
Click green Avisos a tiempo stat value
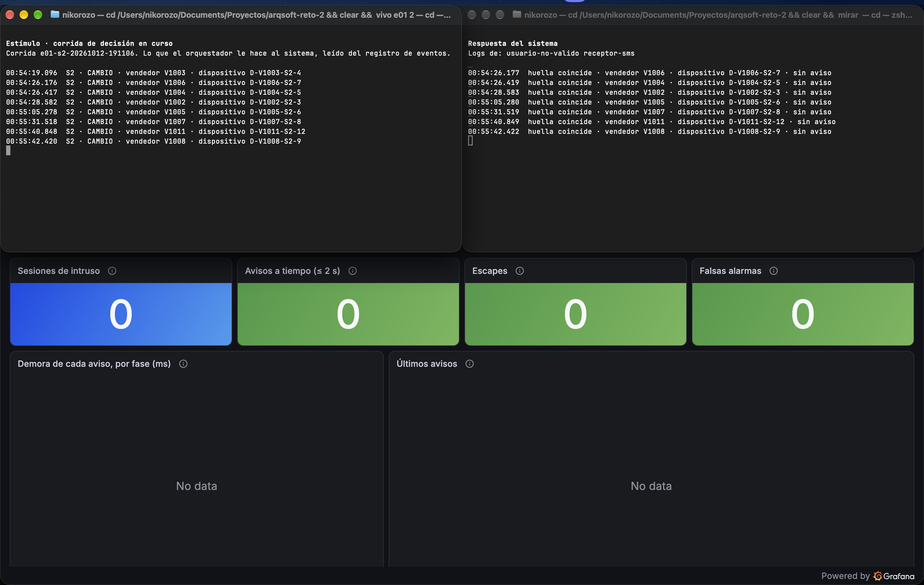pos(348,315)
